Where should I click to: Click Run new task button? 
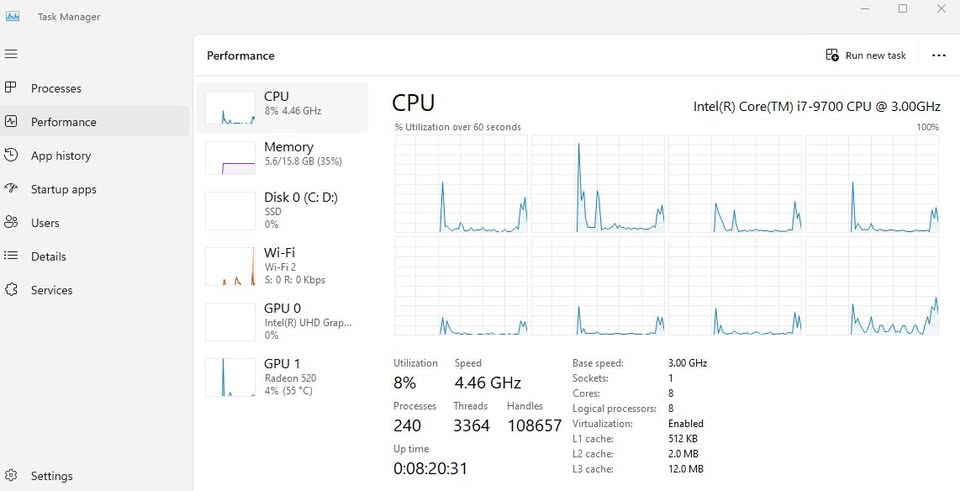[866, 55]
